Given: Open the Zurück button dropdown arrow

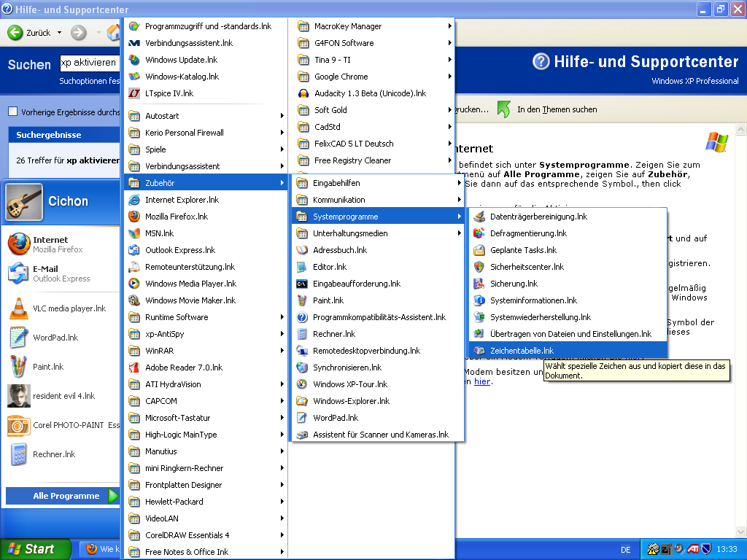Looking at the screenshot, I should (60, 32).
